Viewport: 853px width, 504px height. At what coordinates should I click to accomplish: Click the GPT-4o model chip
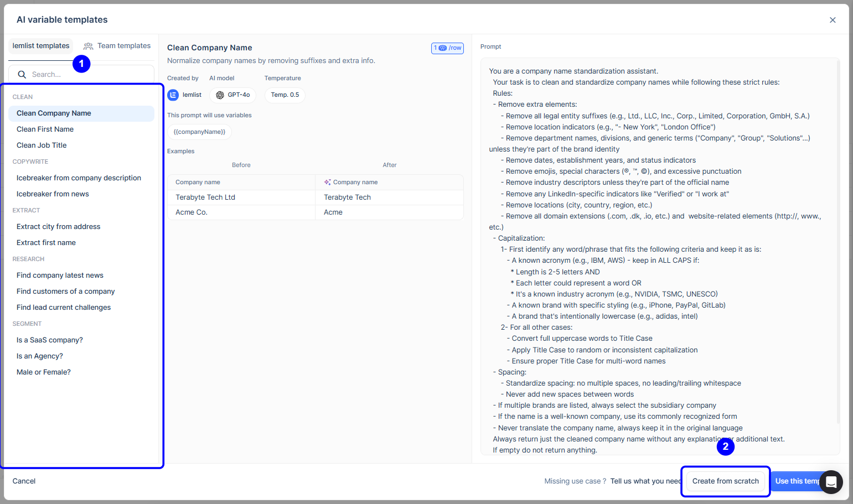(232, 95)
